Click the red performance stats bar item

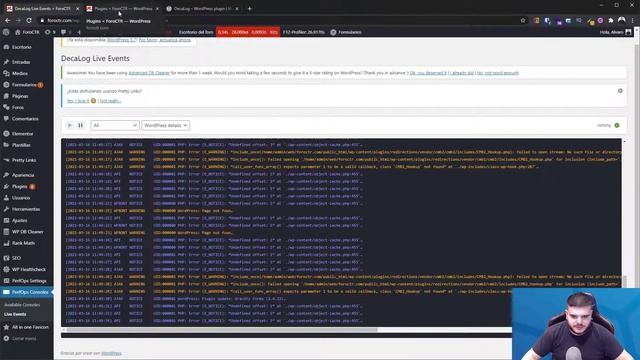pos(248,32)
